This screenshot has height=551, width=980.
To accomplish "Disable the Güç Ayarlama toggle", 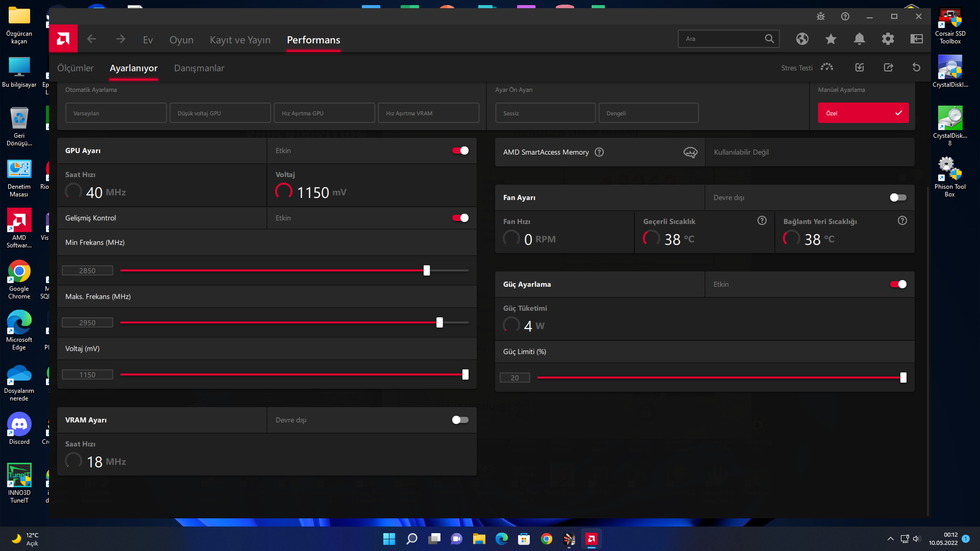I will click(x=898, y=284).
